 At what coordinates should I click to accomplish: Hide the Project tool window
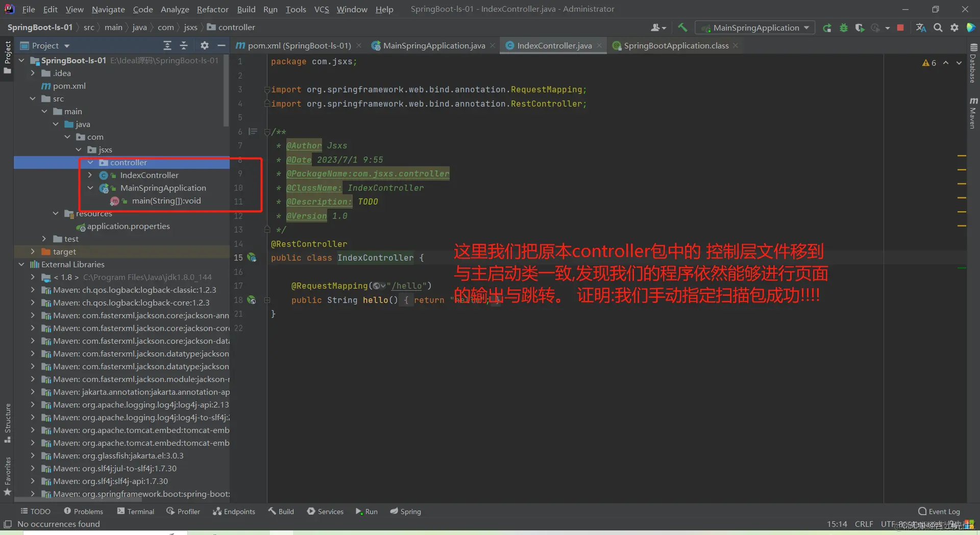[221, 45]
